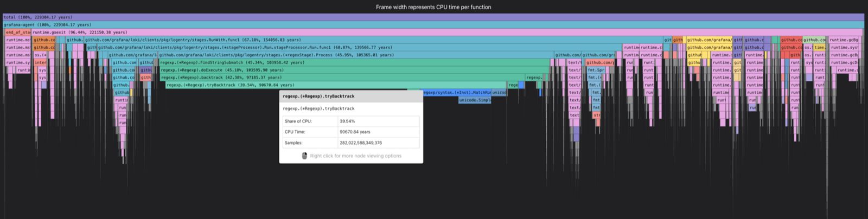Screen dimensions: 868x219
Task: Click the regexStage.Process (45.95%) frame
Action: (356, 55)
